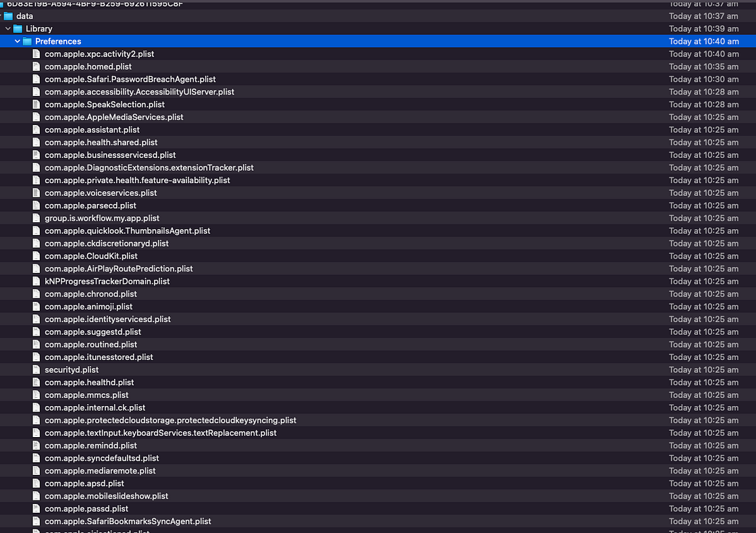Click file icon of group.is.workflow.my.app.plist
Screen dimensions: 756x533
pyautogui.click(x=36, y=218)
